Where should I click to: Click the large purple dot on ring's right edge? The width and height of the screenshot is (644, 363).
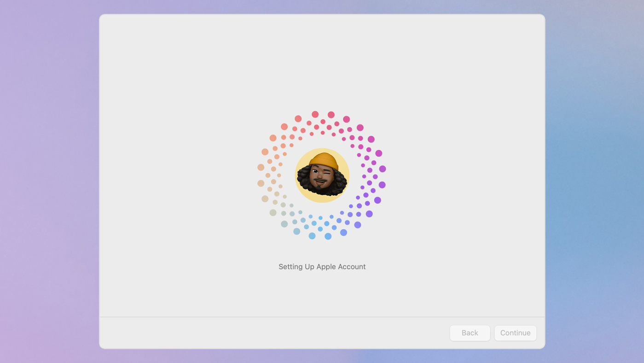383,169
